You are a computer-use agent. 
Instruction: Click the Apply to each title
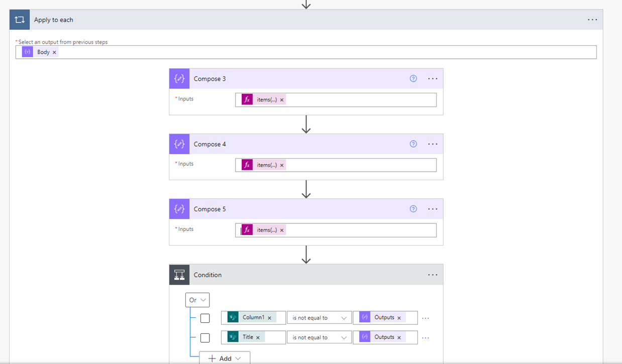tap(53, 20)
